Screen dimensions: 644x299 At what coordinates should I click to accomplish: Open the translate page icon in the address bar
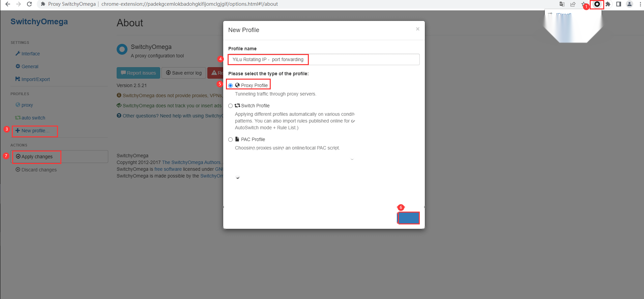(562, 4)
